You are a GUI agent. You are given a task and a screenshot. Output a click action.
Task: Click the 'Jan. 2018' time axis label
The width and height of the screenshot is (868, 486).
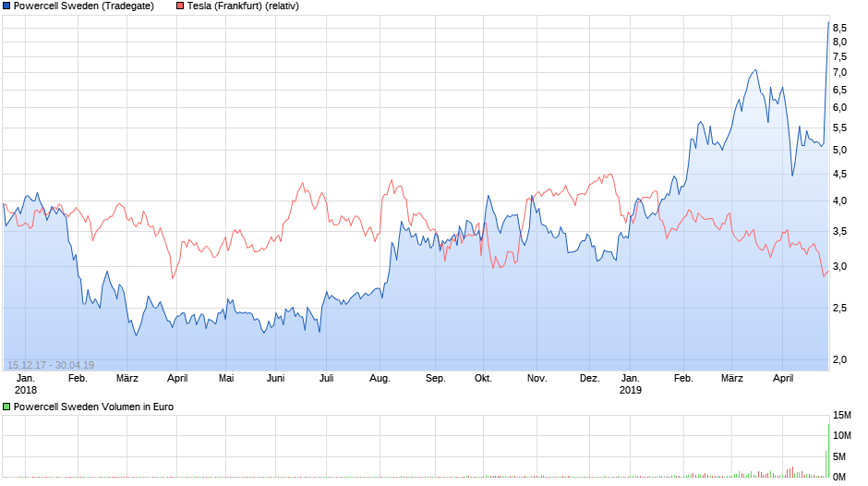26,384
